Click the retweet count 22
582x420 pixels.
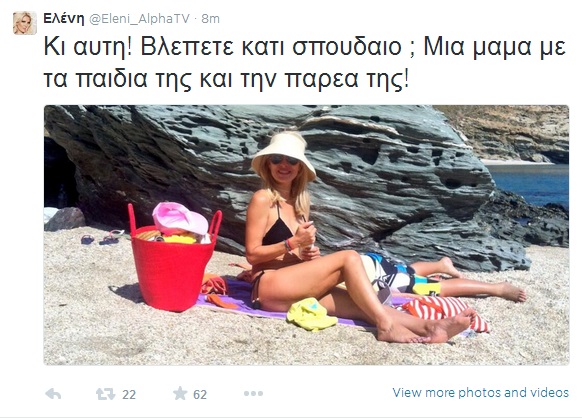129,394
